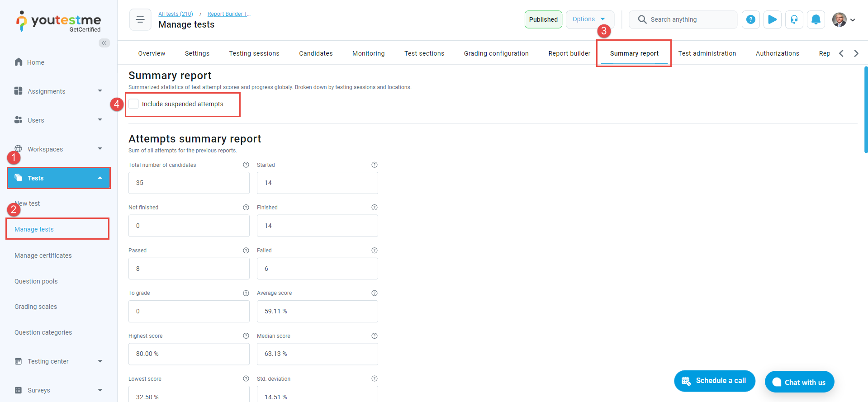Open notifications bell icon

pos(816,19)
